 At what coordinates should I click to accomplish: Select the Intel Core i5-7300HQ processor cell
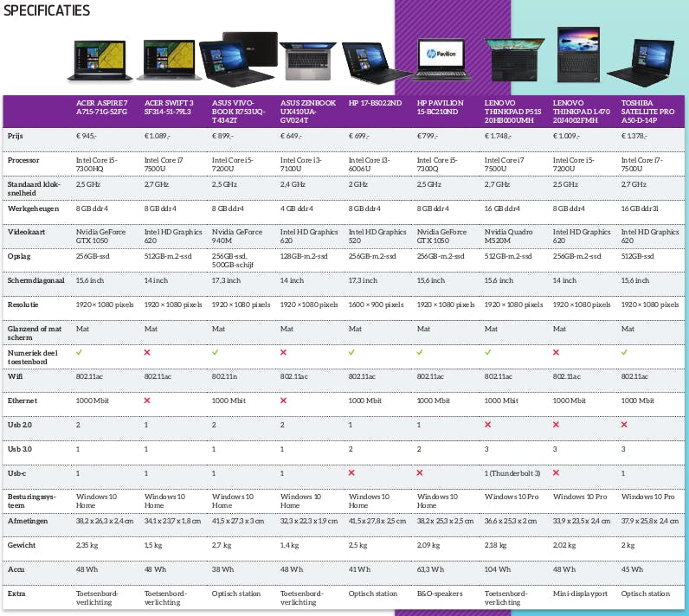click(97, 164)
